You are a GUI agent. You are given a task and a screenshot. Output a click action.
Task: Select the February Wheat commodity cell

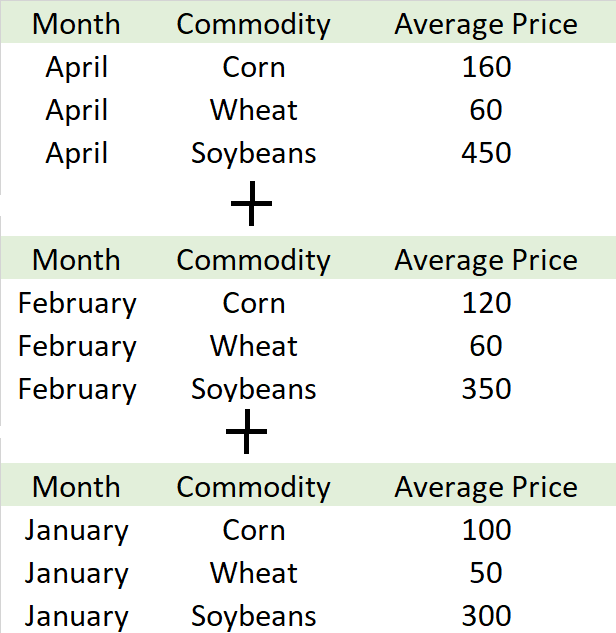(253, 346)
